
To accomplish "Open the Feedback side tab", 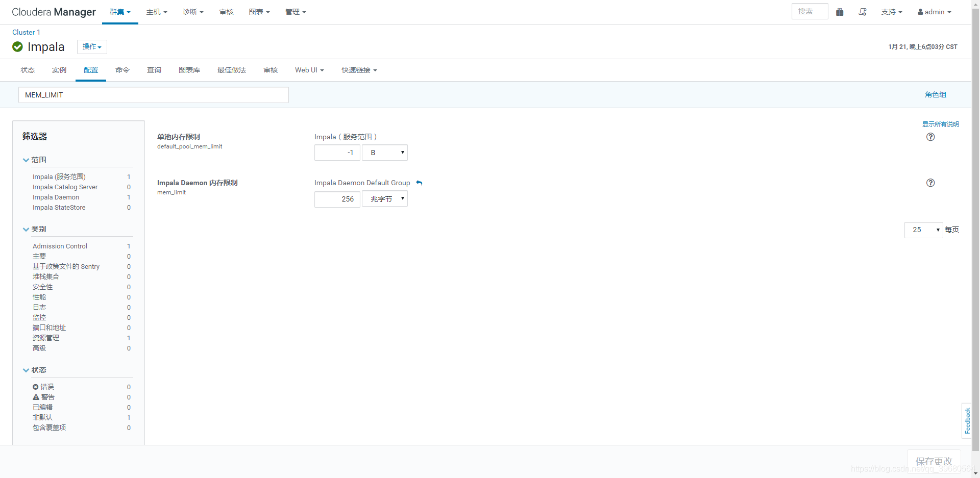I will (967, 421).
